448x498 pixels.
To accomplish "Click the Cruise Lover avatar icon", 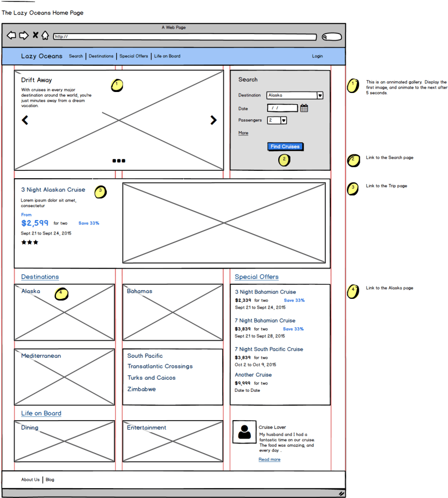I will 244,432.
